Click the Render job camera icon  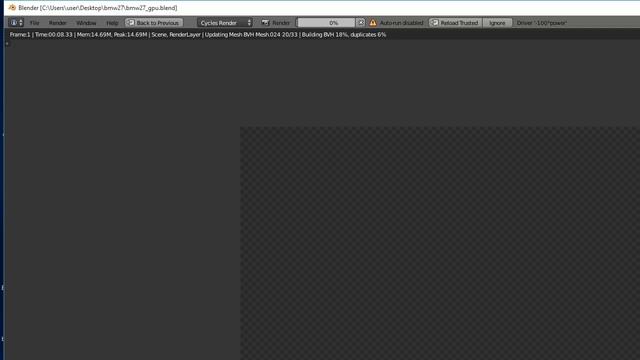point(265,23)
